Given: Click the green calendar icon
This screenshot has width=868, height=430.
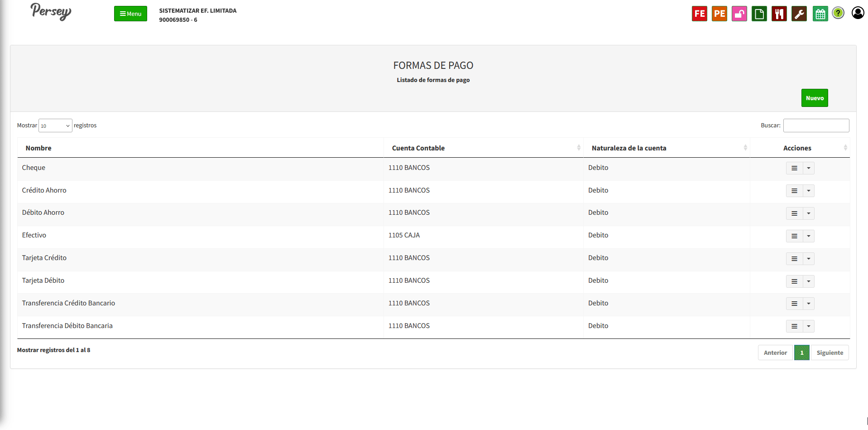Looking at the screenshot, I should tap(820, 14).
